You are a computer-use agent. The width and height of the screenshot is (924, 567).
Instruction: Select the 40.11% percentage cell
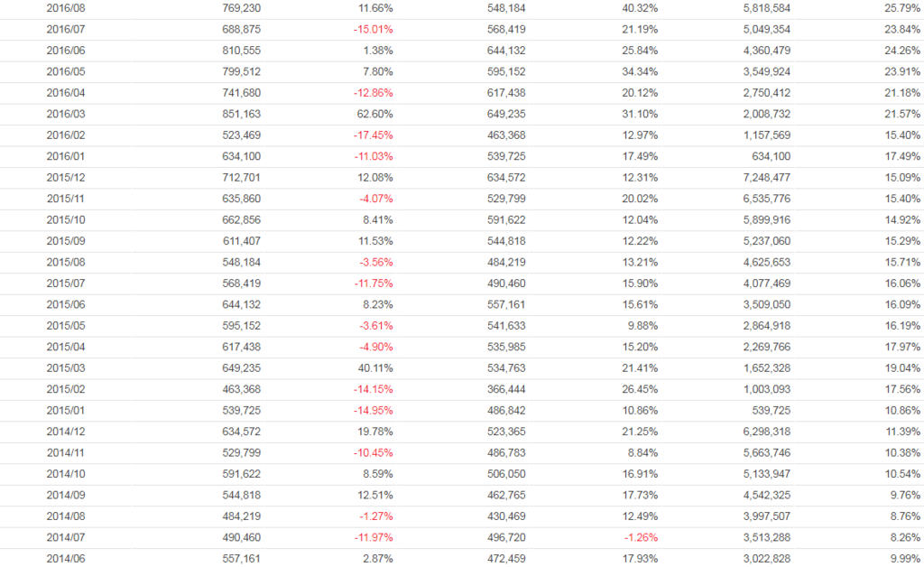375,367
